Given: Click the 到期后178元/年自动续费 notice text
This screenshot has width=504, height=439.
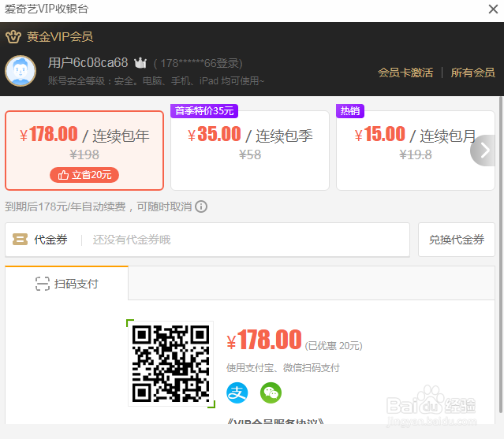Looking at the screenshot, I should 99,206.
